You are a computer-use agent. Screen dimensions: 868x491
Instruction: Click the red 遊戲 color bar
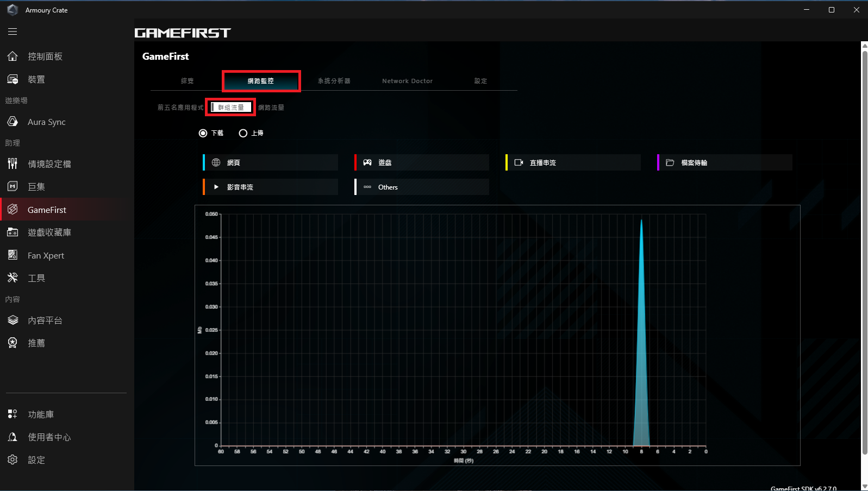click(x=355, y=162)
